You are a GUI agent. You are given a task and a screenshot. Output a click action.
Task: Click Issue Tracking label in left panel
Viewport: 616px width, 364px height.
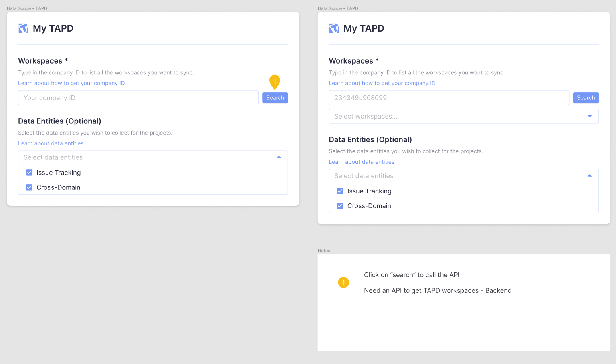(x=59, y=173)
